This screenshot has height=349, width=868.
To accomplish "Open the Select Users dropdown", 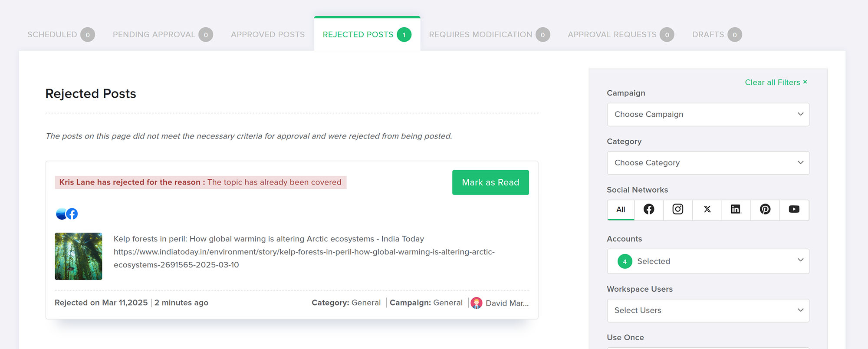I will 708,310.
